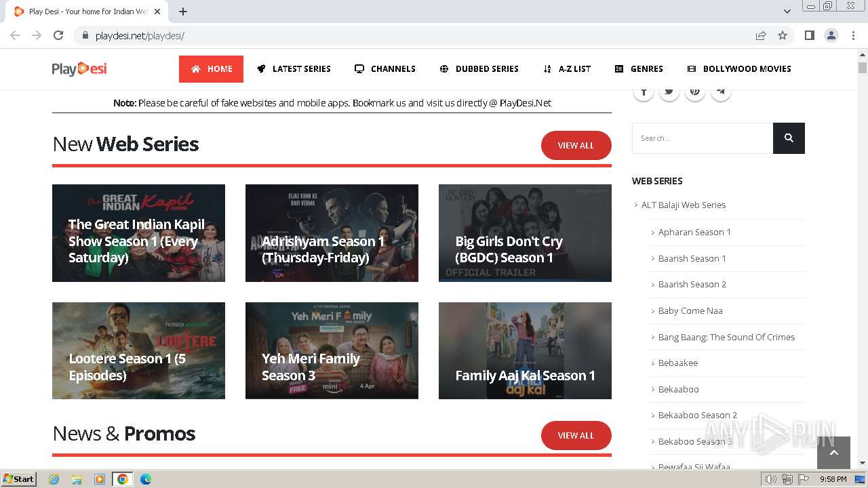Click the Twitter social icon

click(x=669, y=91)
